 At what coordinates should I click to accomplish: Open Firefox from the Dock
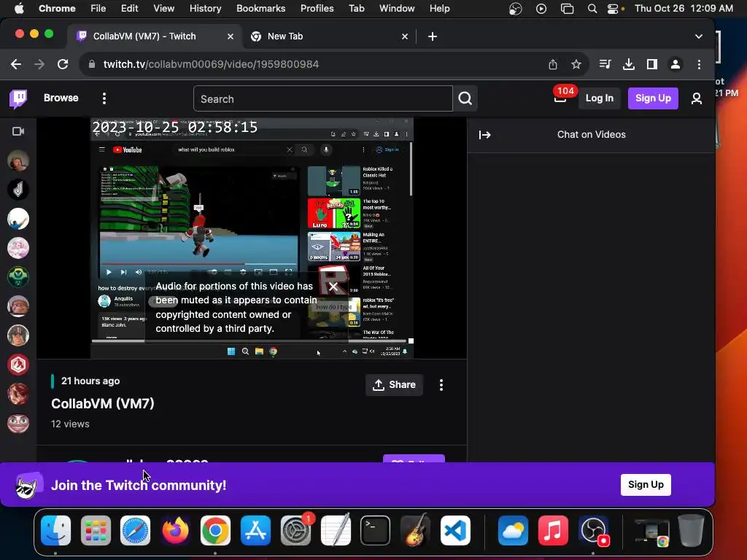tap(175, 530)
